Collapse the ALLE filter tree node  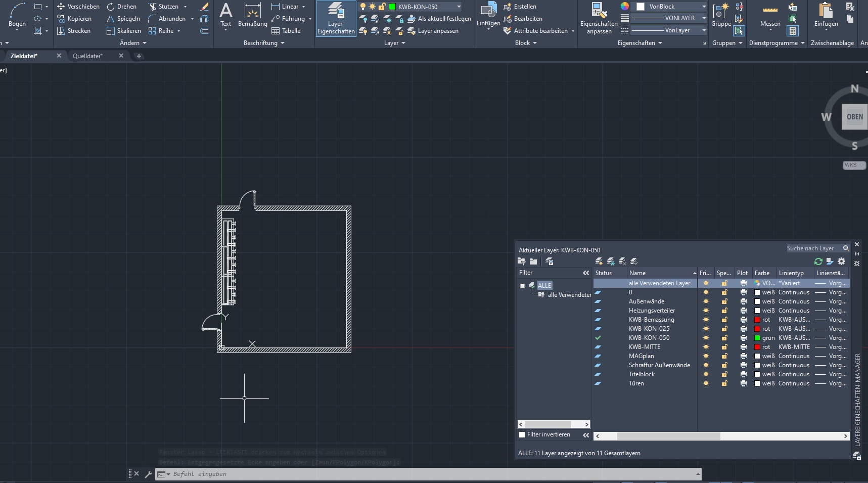[x=522, y=286]
